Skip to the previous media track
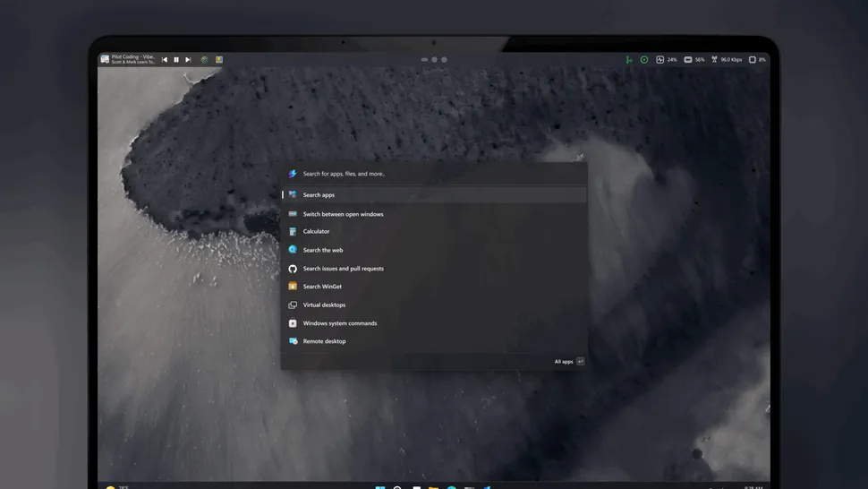868x489 pixels. [165, 59]
